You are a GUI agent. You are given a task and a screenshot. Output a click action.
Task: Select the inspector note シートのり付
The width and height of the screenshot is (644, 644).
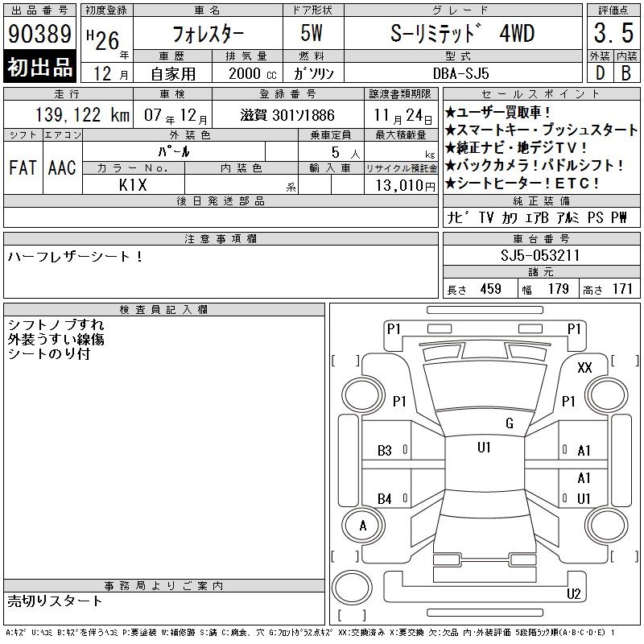coord(49,353)
